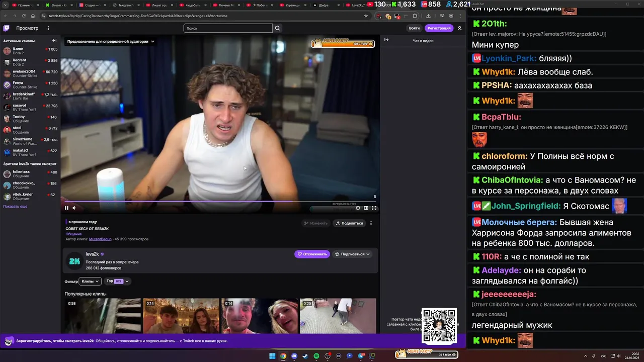Open Spotify from the taskbar
Screen dimensions: 644x362
[316, 356]
